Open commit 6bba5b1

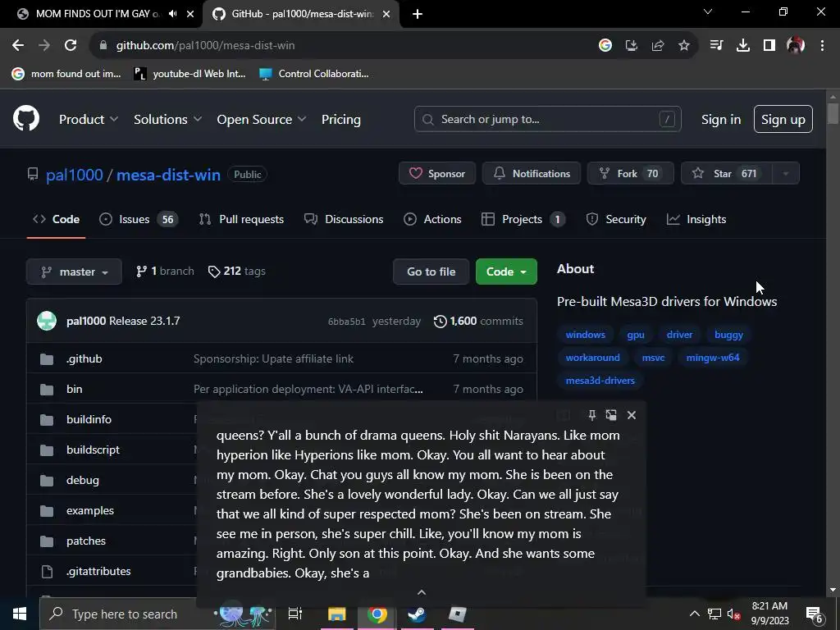(x=347, y=322)
